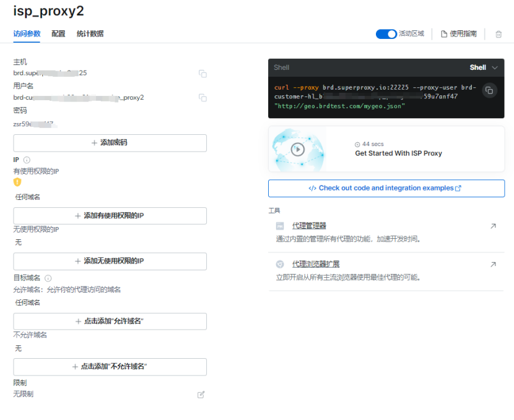514x420 pixels.
Task: Click the yellow shield warning icon
Action: pyautogui.click(x=17, y=182)
